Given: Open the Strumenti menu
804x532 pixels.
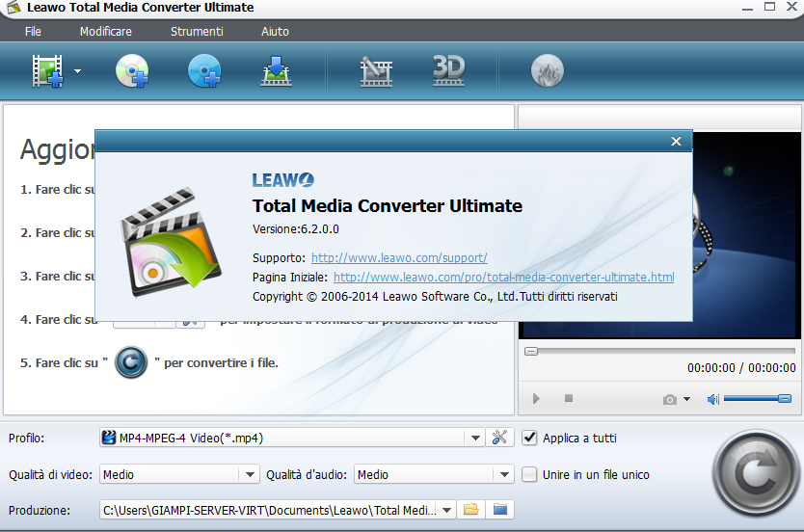Looking at the screenshot, I should 197,31.
